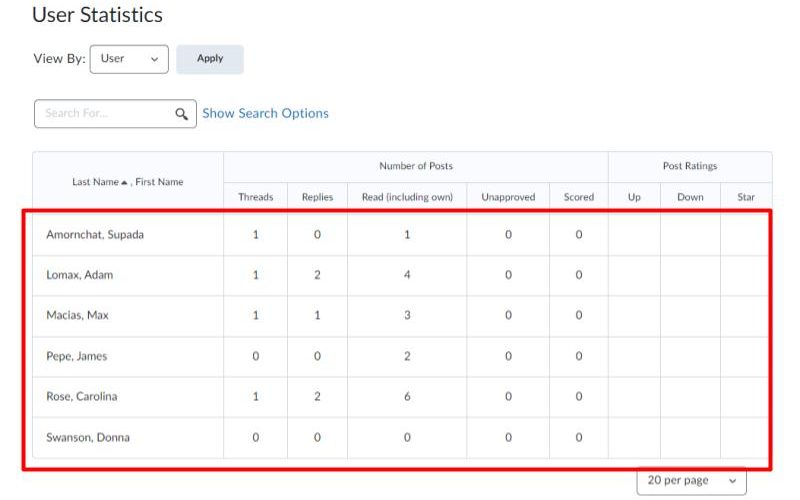
Task: Select the Read (including own) header
Action: (407, 197)
